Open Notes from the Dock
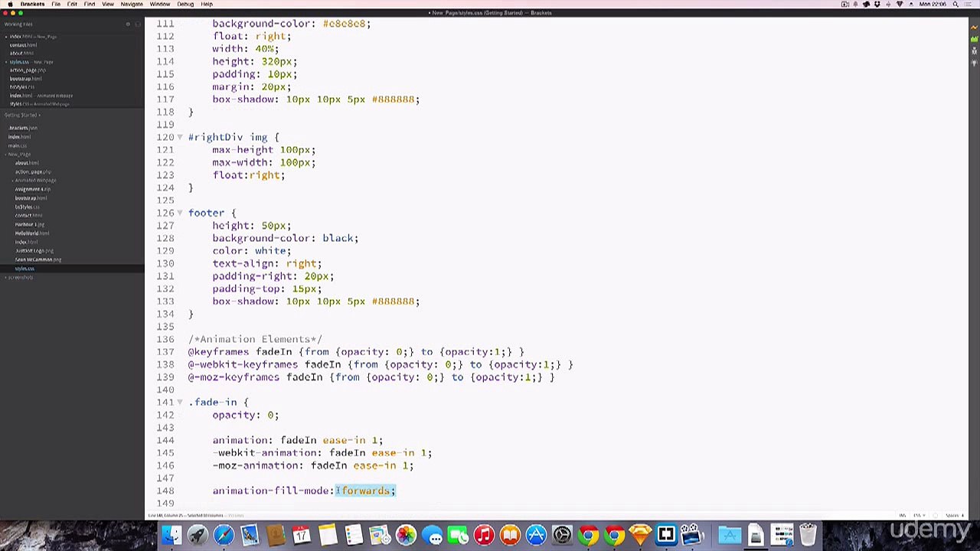 328,535
